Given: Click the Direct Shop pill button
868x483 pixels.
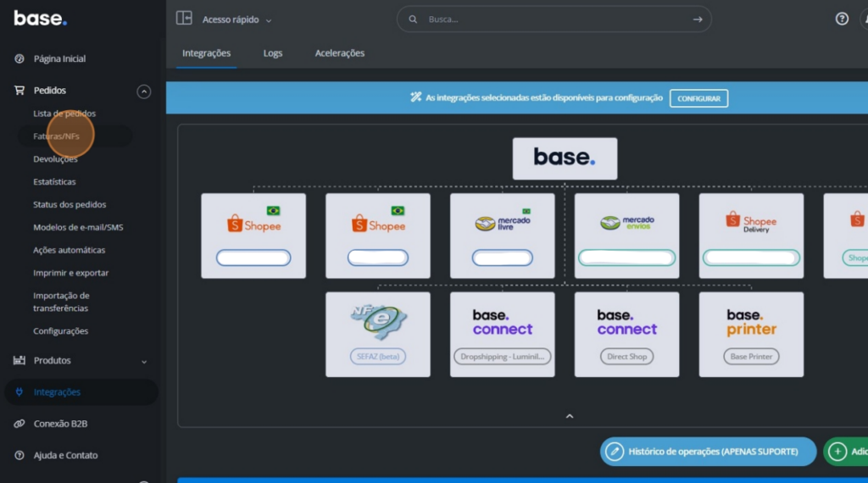Looking at the screenshot, I should (626, 356).
